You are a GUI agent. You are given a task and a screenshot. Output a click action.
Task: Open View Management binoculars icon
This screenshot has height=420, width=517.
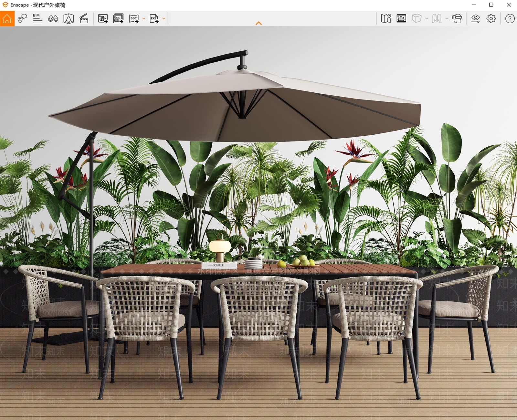pos(53,19)
